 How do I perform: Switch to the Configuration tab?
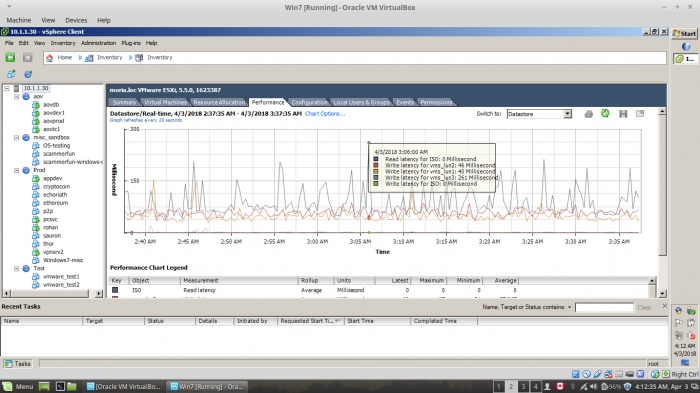coord(309,102)
